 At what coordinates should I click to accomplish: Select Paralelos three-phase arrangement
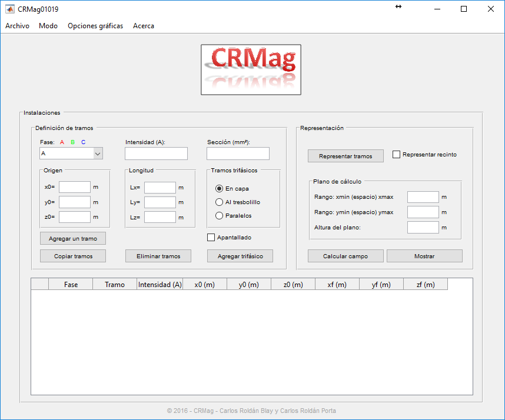pyautogui.click(x=220, y=216)
